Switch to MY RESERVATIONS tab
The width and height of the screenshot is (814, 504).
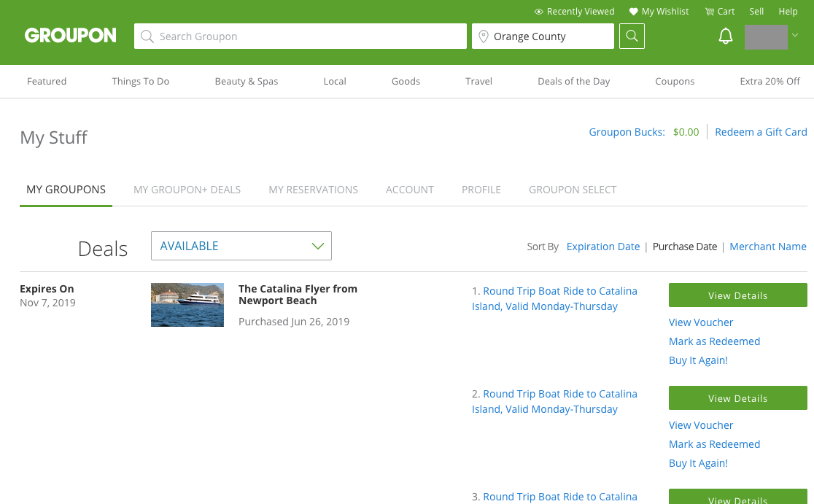pos(313,190)
